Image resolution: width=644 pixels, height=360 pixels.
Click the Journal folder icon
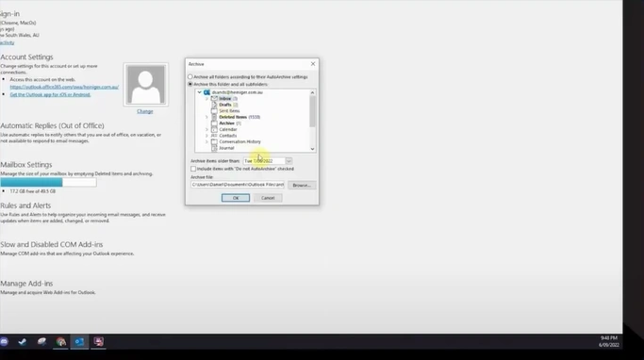pos(214,148)
